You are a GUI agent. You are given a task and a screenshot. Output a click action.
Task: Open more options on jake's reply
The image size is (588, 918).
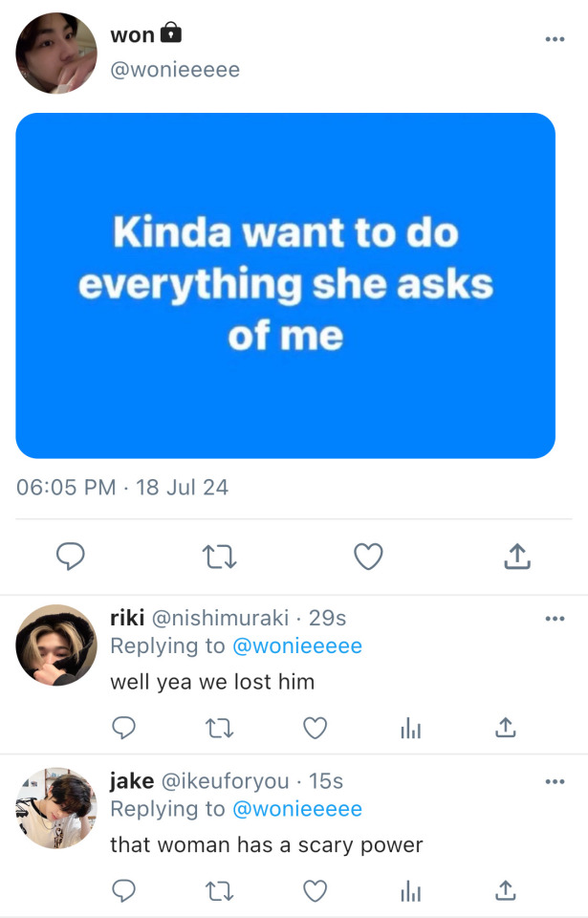coord(555,782)
